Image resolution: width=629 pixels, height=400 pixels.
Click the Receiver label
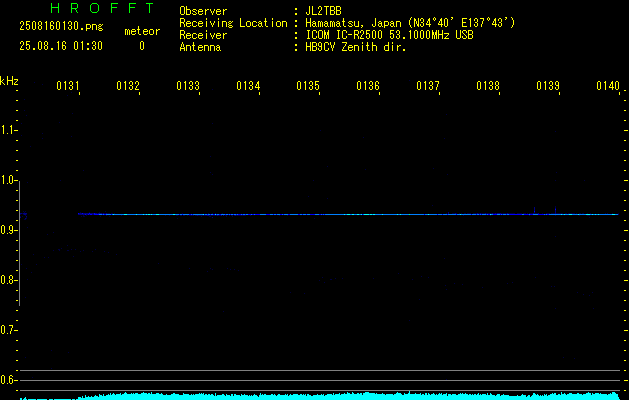203,35
